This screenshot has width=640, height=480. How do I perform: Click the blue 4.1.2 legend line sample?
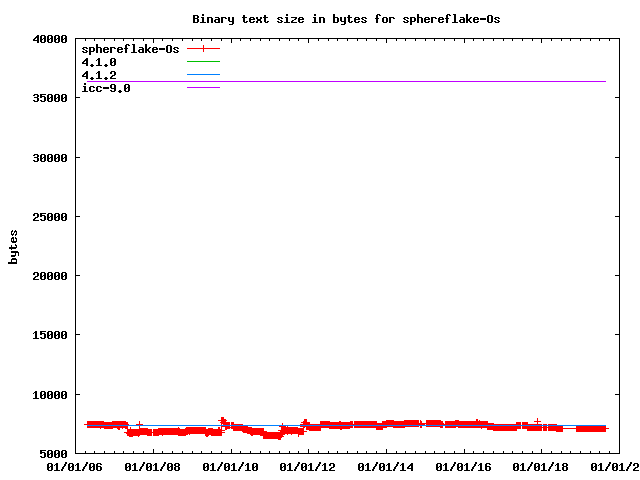(x=203, y=75)
